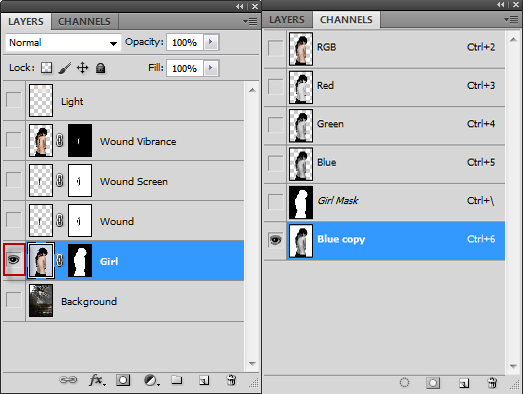The image size is (524, 394).
Task: Click chain link icon on Wound Screen layer
Action: click(x=59, y=180)
